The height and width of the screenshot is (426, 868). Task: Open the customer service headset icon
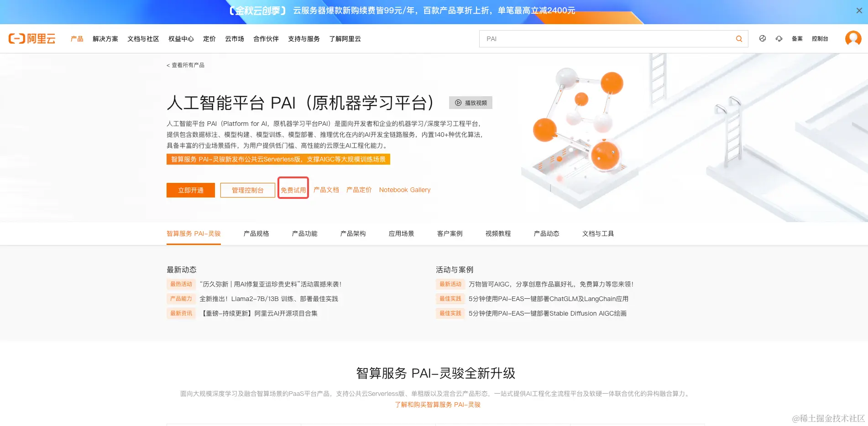(779, 39)
